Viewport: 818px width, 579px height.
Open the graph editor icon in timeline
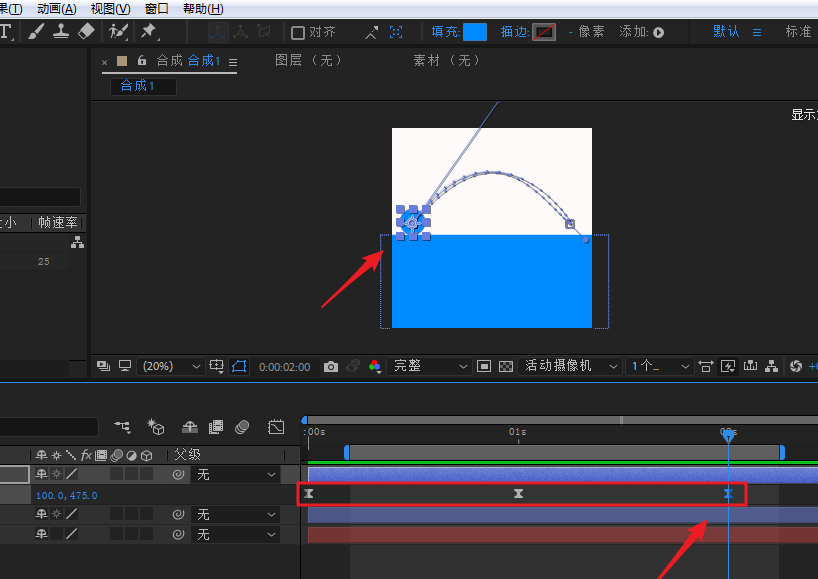[276, 427]
